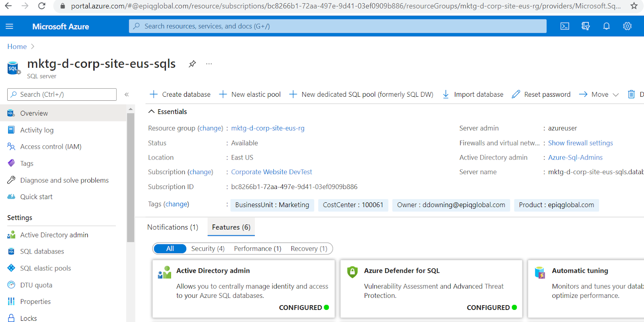Click the Product : epiqglobal.com tag
Viewport: 644px width, 322px height.
click(x=556, y=205)
